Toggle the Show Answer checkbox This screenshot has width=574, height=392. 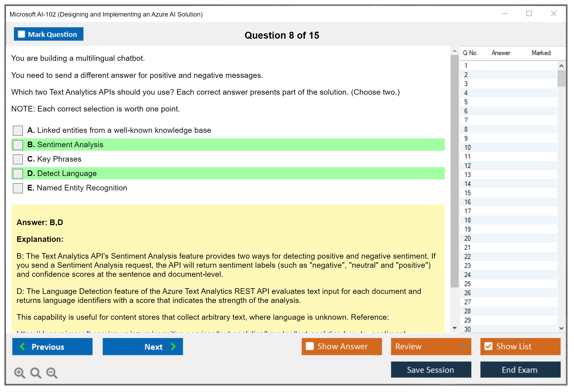pos(310,346)
